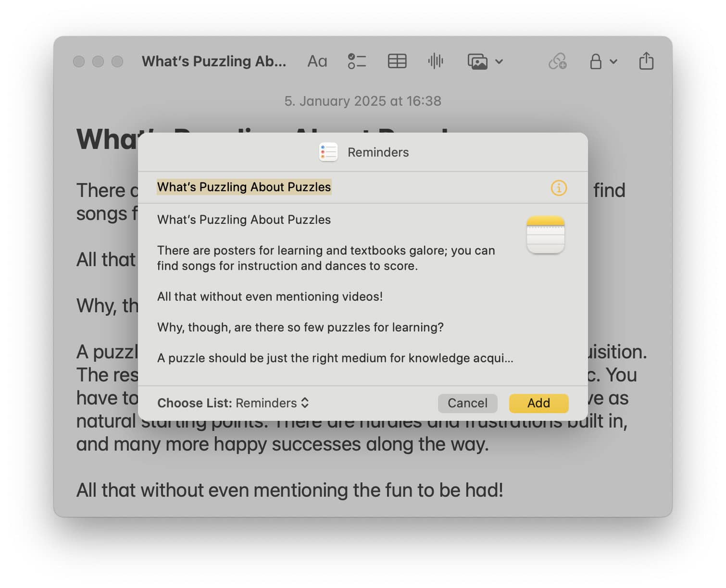Click the add link collaboration icon
Screen dimensions: 726x588
(x=558, y=61)
